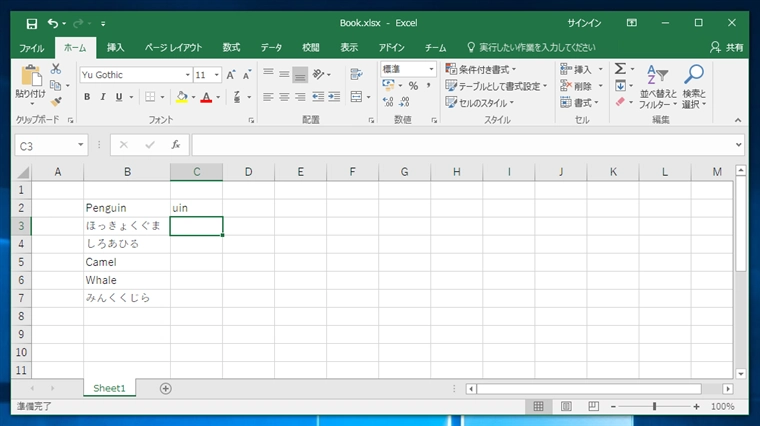This screenshot has height=426, width=760.
Task: Open the text orientation tool
Action: click(x=318, y=74)
